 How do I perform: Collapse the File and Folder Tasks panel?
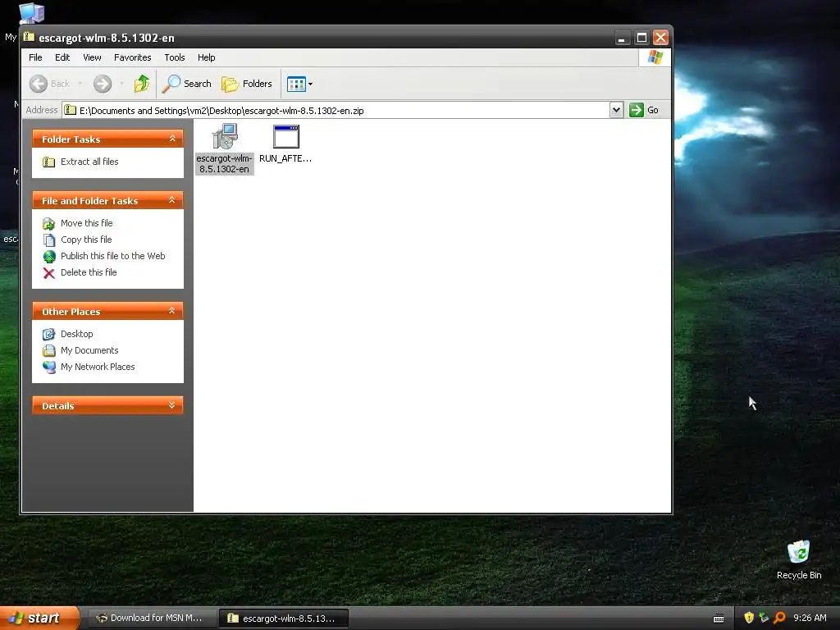tap(172, 200)
